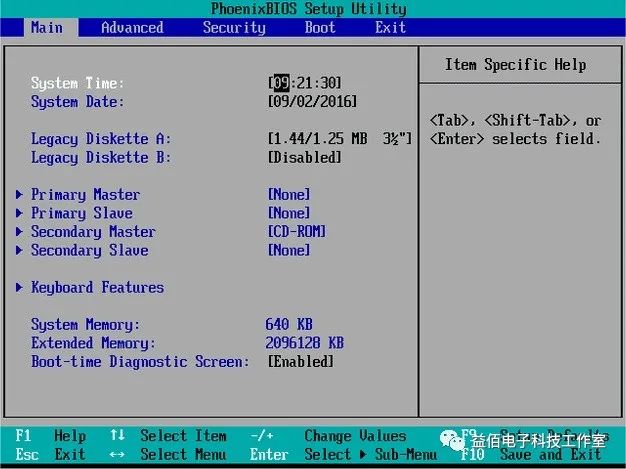Click the System Time label
Viewport: 626px width, 469px height.
tap(78, 83)
